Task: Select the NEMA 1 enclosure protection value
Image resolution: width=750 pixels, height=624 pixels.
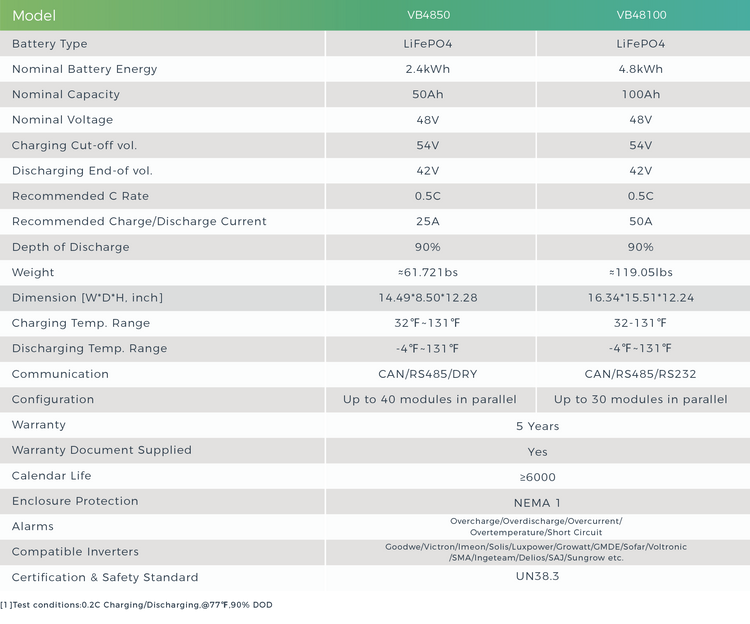Action: 537,502
